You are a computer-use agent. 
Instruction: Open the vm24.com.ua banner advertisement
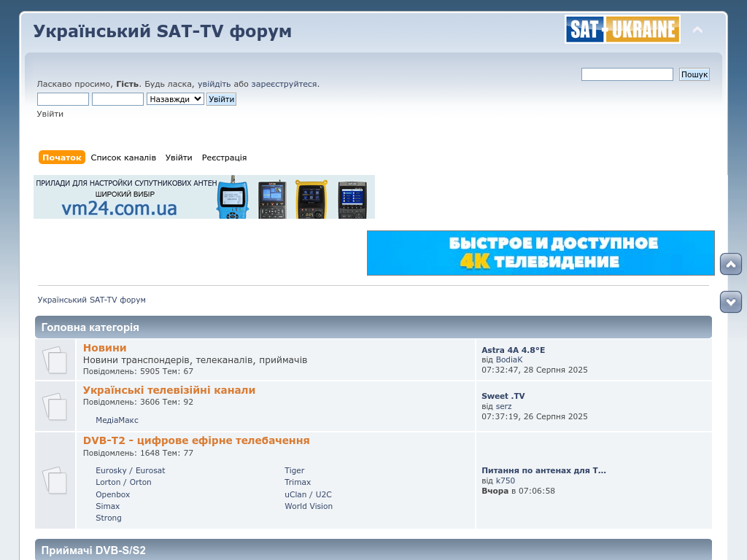(204, 197)
